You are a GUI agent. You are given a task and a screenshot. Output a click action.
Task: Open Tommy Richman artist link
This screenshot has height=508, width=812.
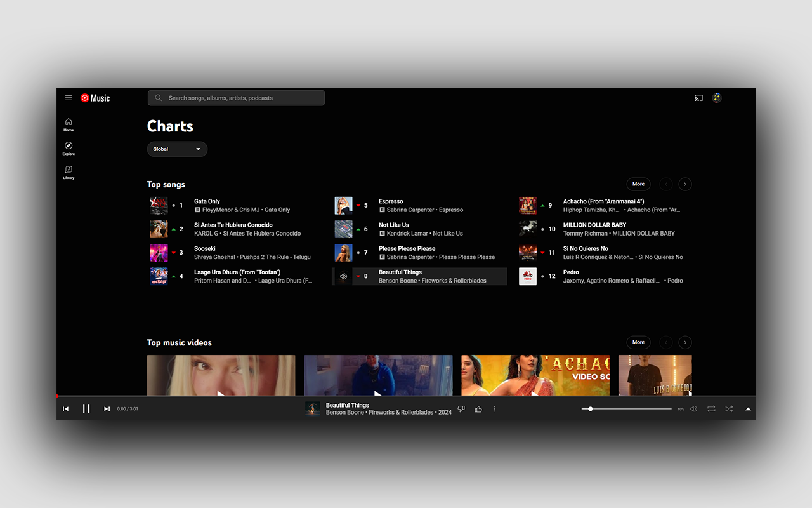[x=586, y=233]
